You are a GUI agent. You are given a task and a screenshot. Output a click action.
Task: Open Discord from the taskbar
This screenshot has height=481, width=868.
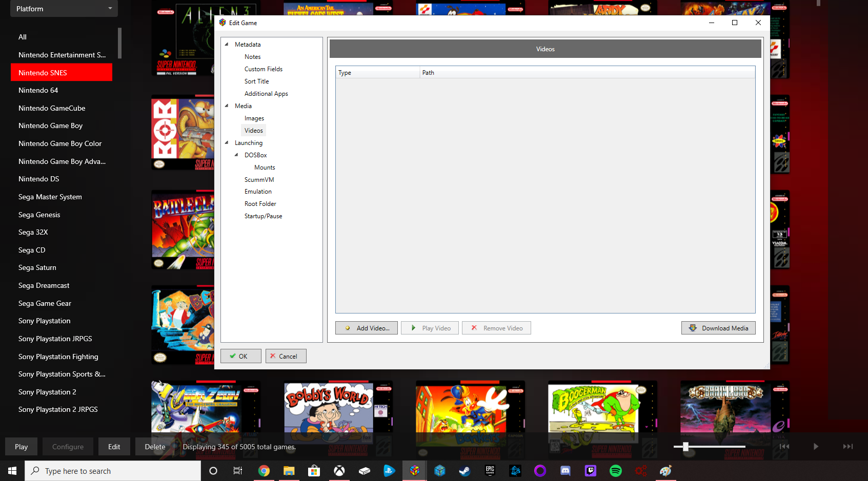566,471
